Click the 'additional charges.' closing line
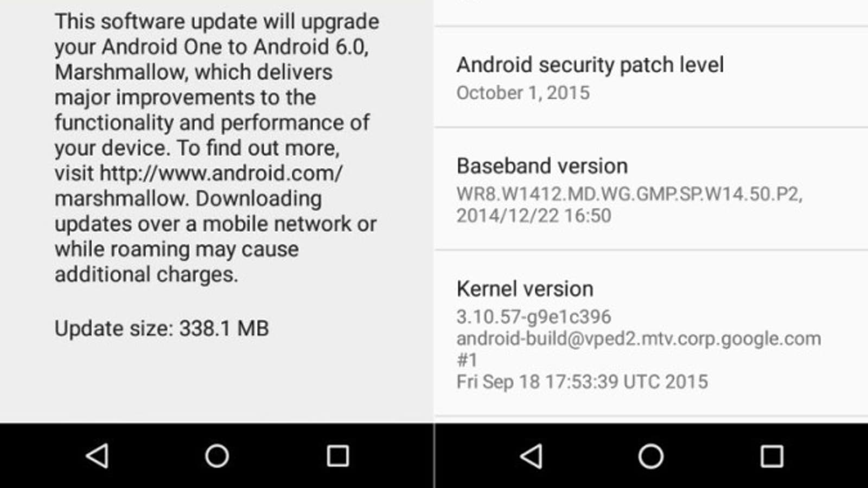This screenshot has height=488, width=868. click(146, 274)
